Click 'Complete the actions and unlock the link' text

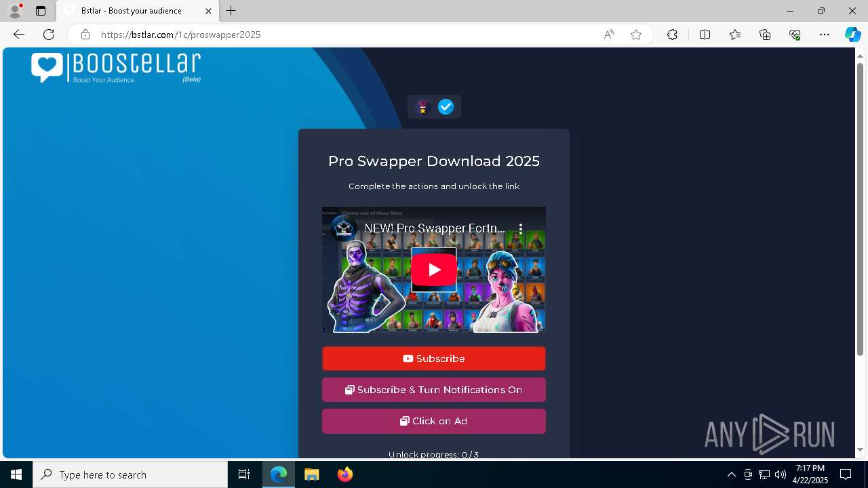click(x=434, y=186)
